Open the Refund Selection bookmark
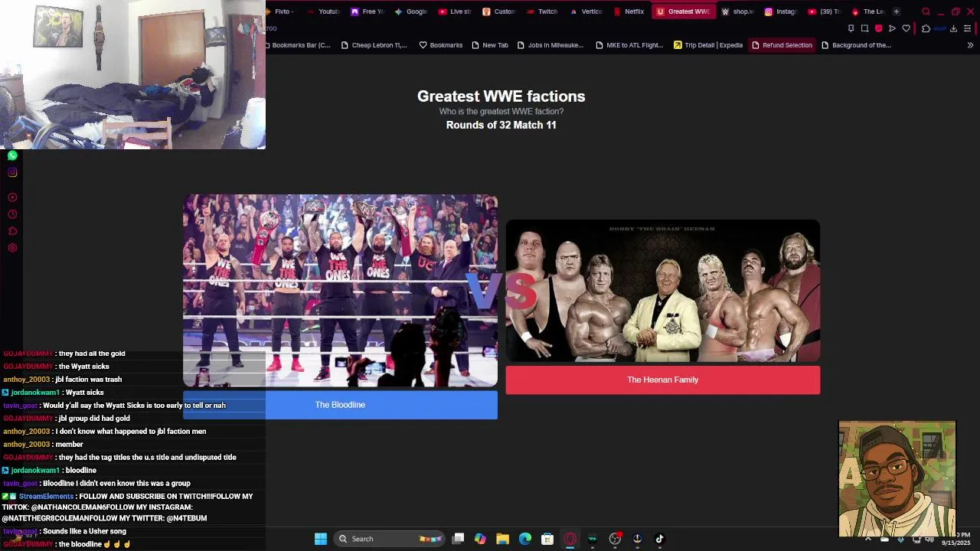Image resolution: width=980 pixels, height=551 pixels. [782, 45]
